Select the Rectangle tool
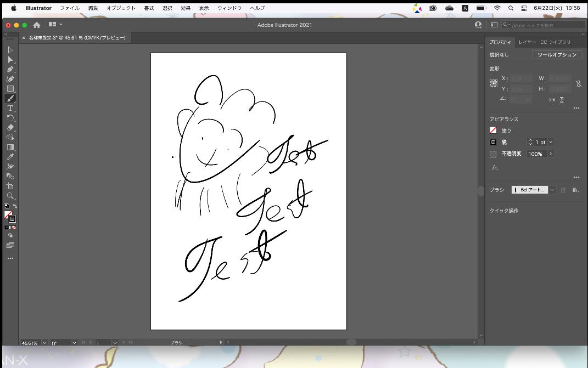588x368 pixels. [x=10, y=89]
